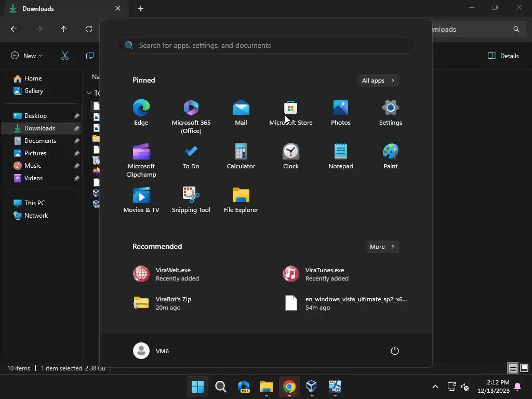Select Downloads in navigation pane

click(x=41, y=128)
